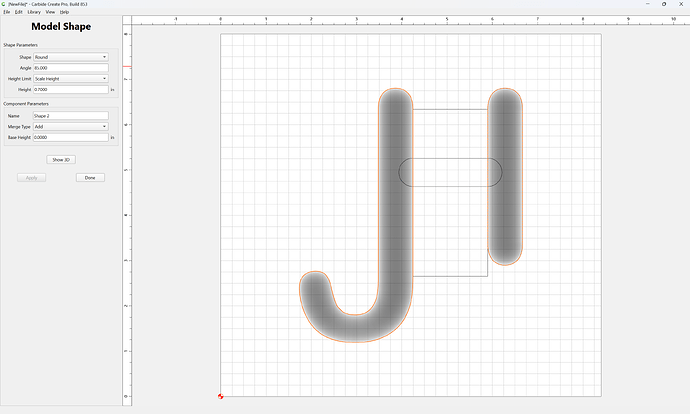Click the Name field containing Shape 2
The width and height of the screenshot is (690, 414).
coord(71,116)
